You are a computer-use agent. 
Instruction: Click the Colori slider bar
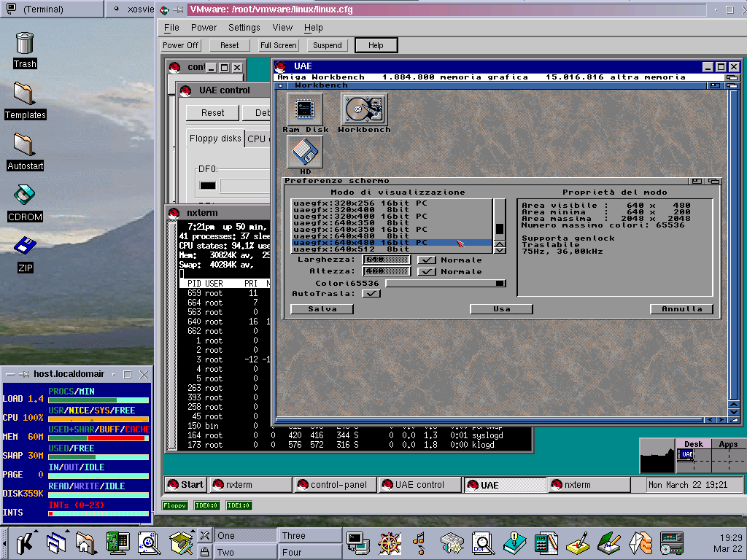coord(445,283)
